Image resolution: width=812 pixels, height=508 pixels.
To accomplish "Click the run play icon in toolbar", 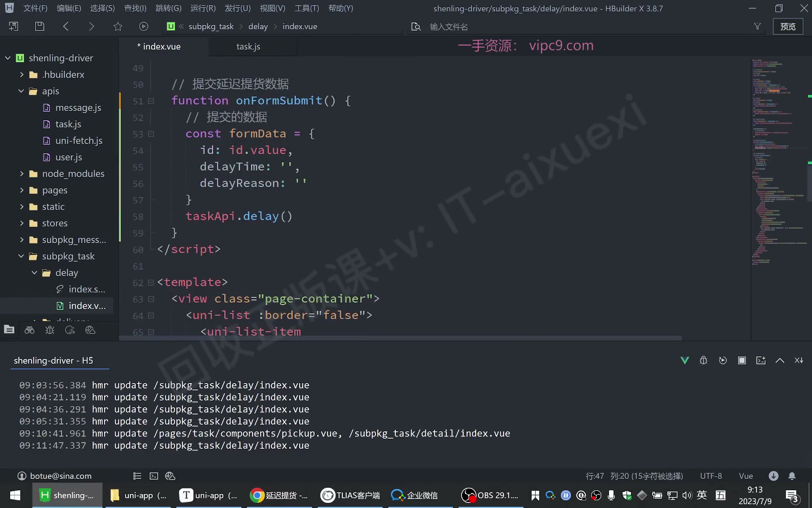I will click(x=144, y=26).
